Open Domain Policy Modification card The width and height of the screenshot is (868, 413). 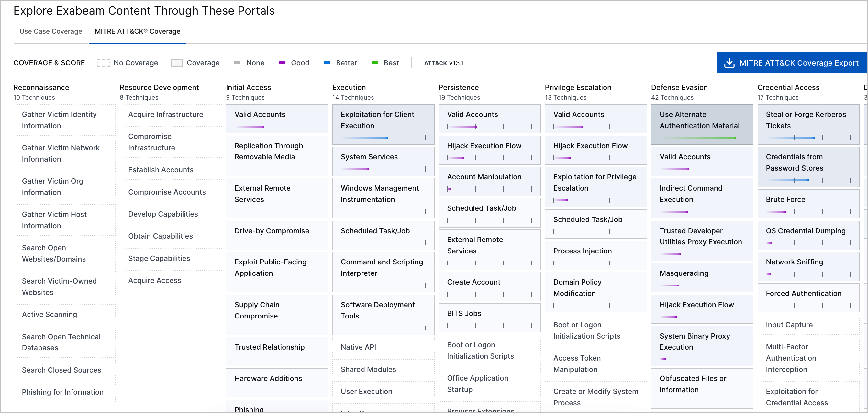tap(596, 292)
